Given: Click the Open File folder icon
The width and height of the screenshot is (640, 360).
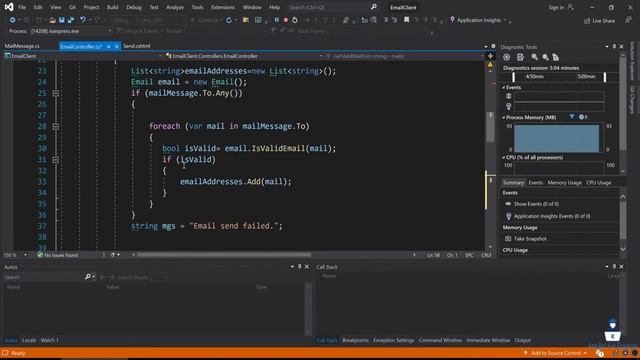Looking at the screenshot, I should coord(52,20).
